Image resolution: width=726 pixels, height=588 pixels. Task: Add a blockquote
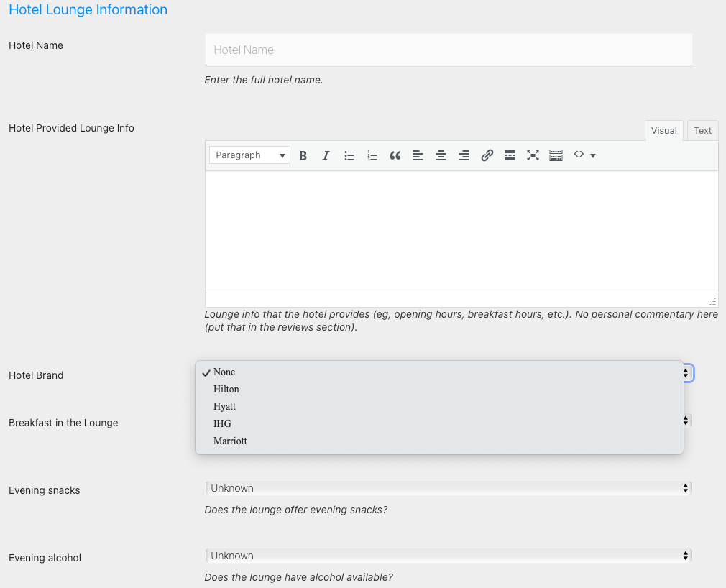pos(395,155)
